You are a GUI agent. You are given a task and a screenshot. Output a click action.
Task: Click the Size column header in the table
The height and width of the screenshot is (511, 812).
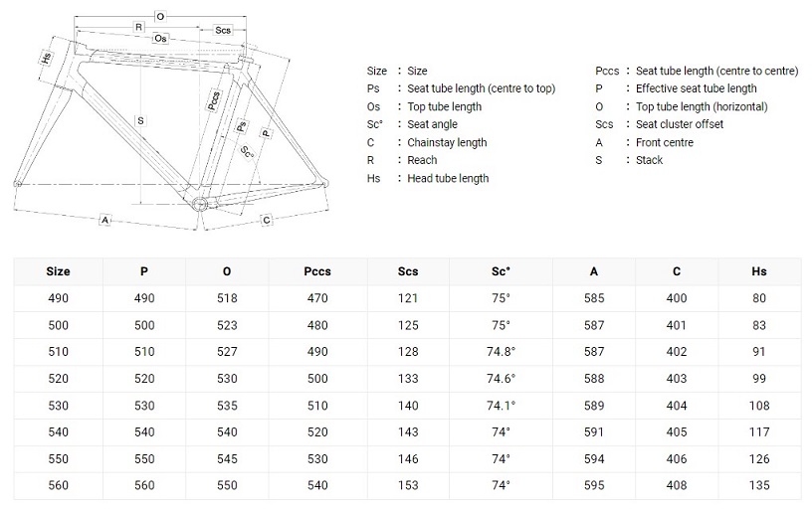[x=59, y=271]
